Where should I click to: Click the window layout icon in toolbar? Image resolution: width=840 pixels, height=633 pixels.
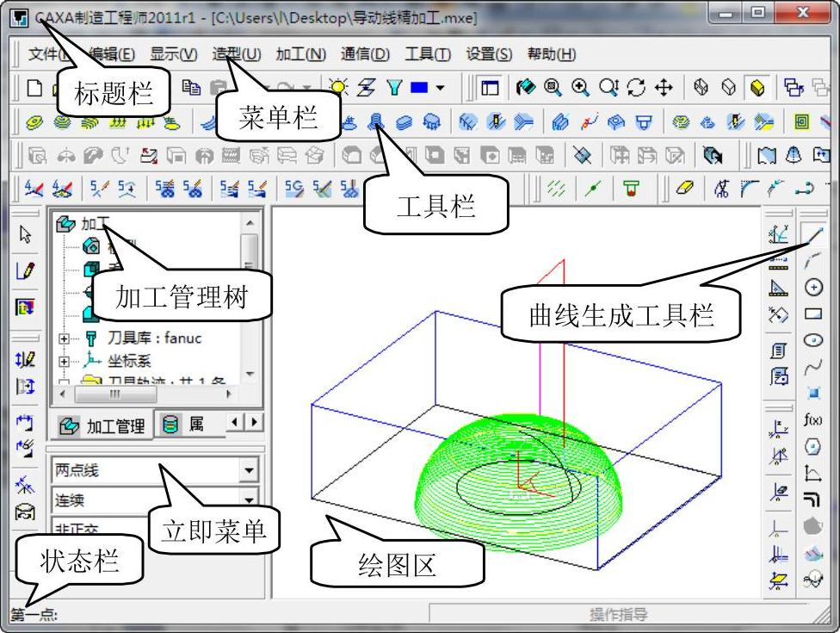tap(490, 87)
